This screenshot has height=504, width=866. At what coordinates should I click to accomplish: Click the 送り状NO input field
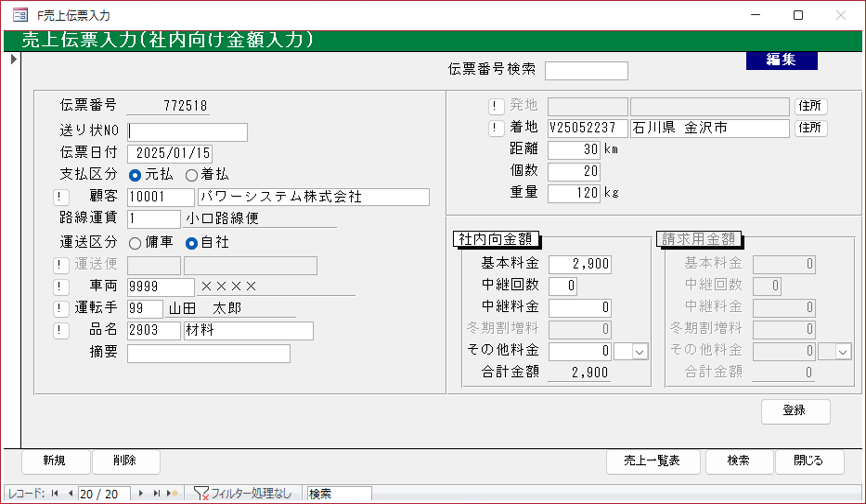tap(187, 132)
